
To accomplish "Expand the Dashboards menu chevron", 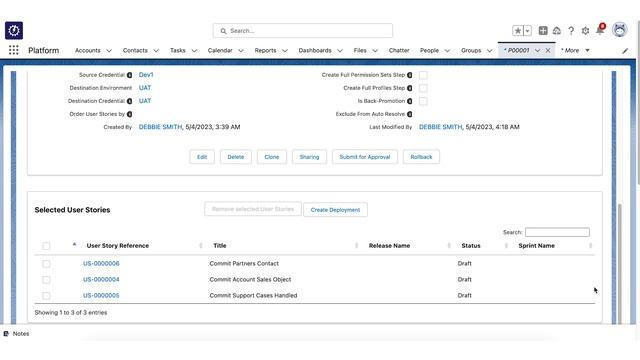I will (340, 51).
